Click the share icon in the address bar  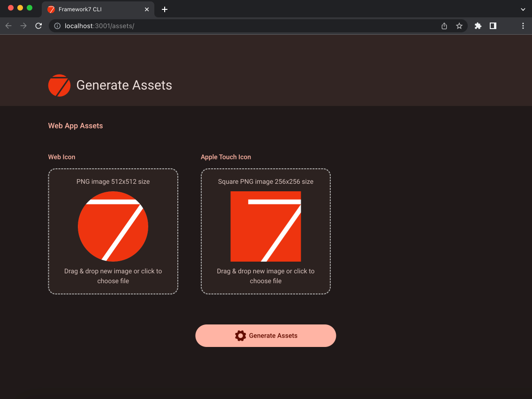pos(444,26)
